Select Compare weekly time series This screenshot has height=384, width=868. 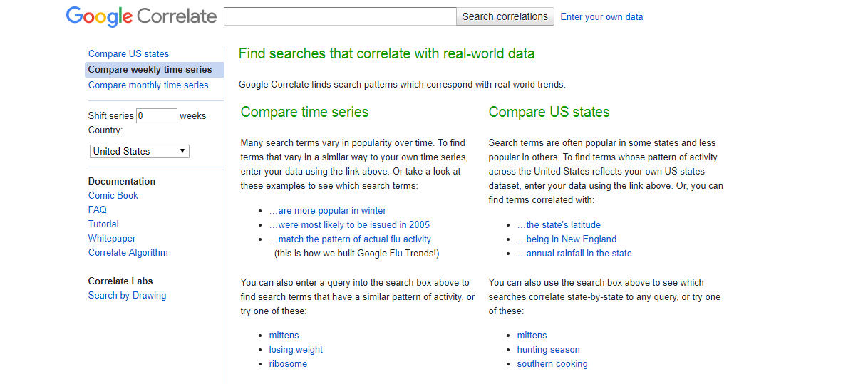pyautogui.click(x=150, y=70)
